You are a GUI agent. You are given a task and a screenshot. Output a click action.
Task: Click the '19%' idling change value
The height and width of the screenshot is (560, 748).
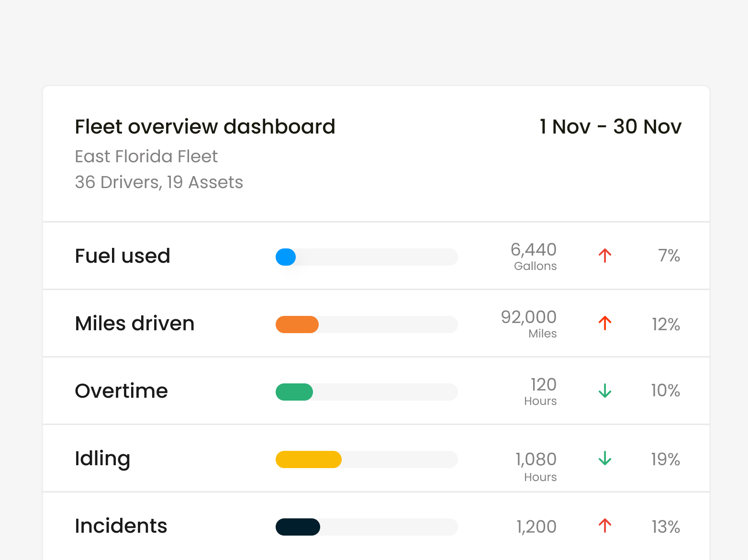coord(665,459)
